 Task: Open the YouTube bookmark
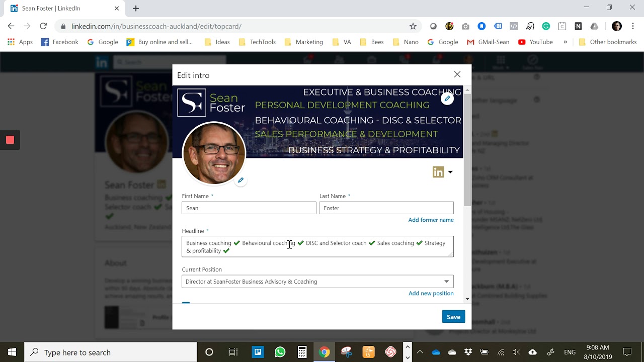click(x=535, y=42)
